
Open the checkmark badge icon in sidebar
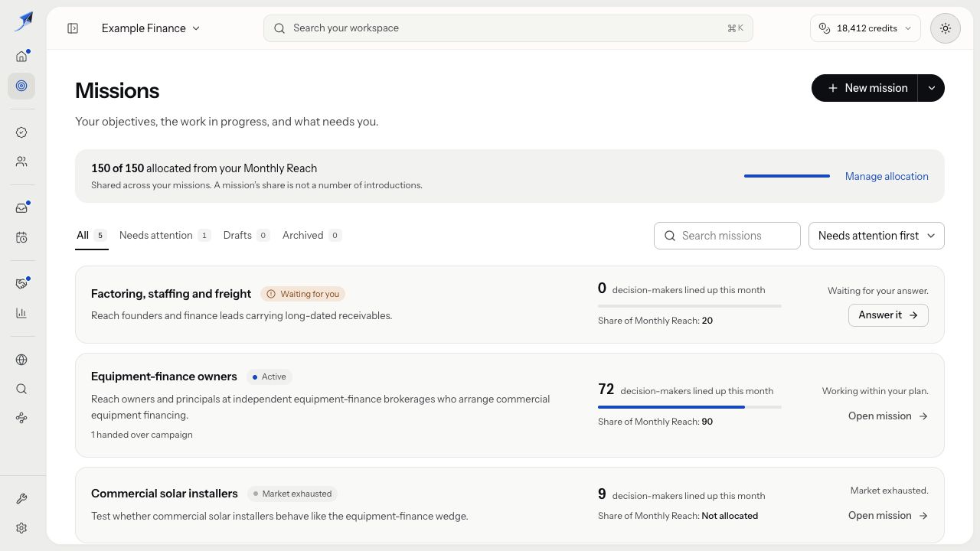21,132
